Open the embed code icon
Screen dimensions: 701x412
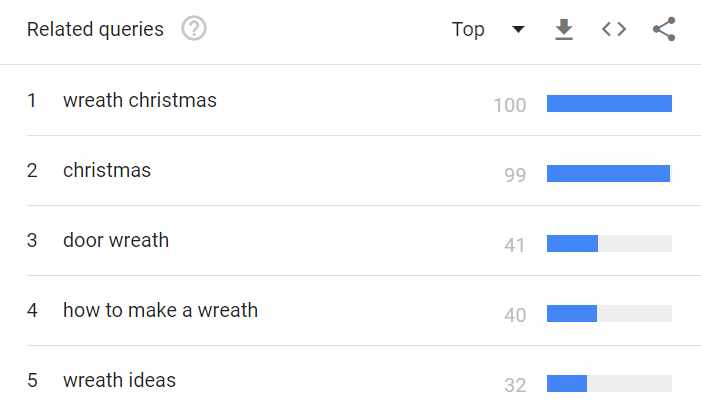point(614,29)
